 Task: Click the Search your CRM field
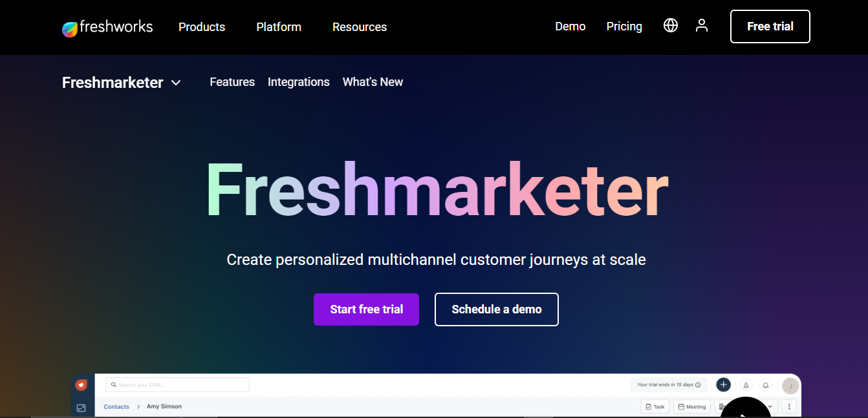pos(177,385)
